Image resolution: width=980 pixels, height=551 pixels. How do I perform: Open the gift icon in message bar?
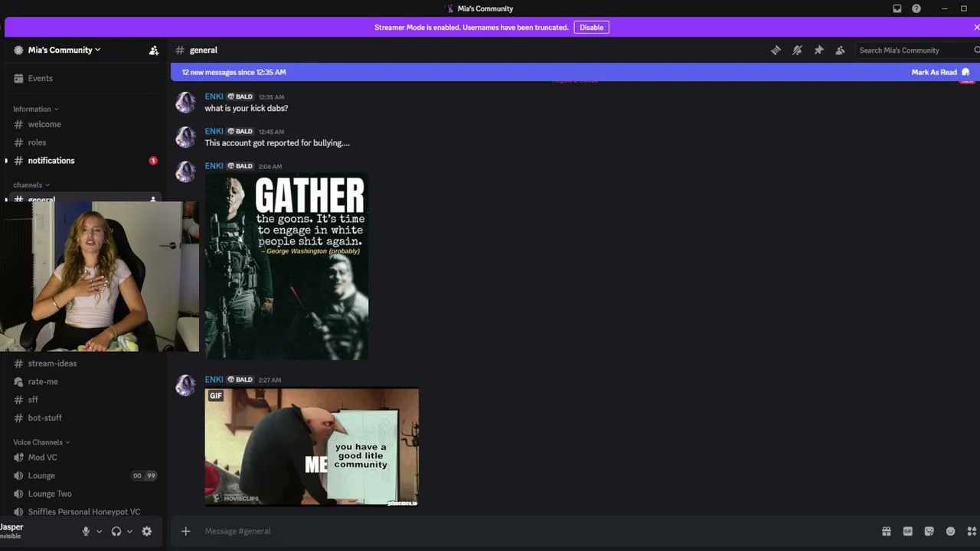(x=886, y=531)
